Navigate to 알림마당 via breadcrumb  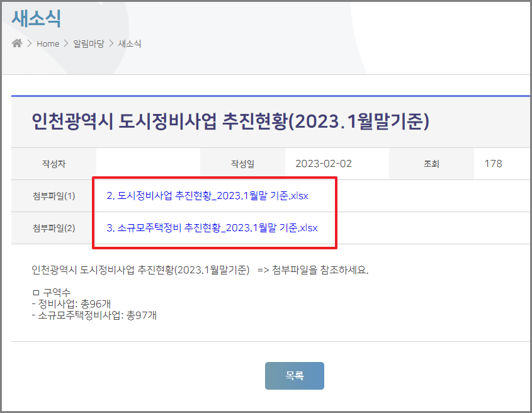pos(88,44)
